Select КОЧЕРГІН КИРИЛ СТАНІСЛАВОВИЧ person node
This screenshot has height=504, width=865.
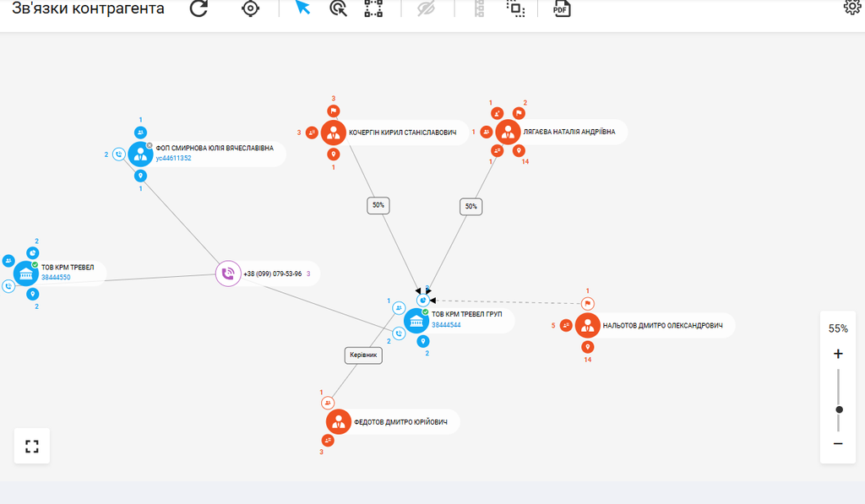(x=334, y=133)
